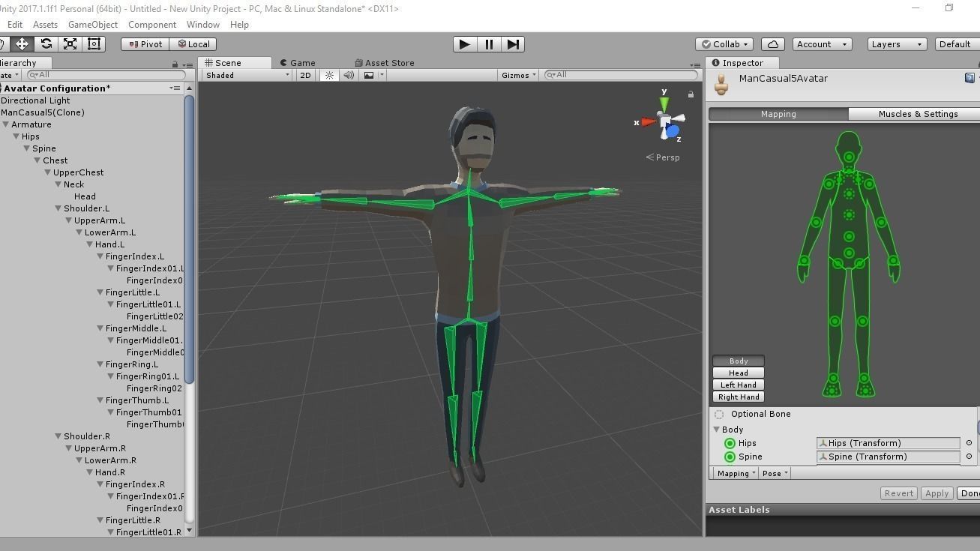Select the left hand bone circle on diagram

pos(894,261)
